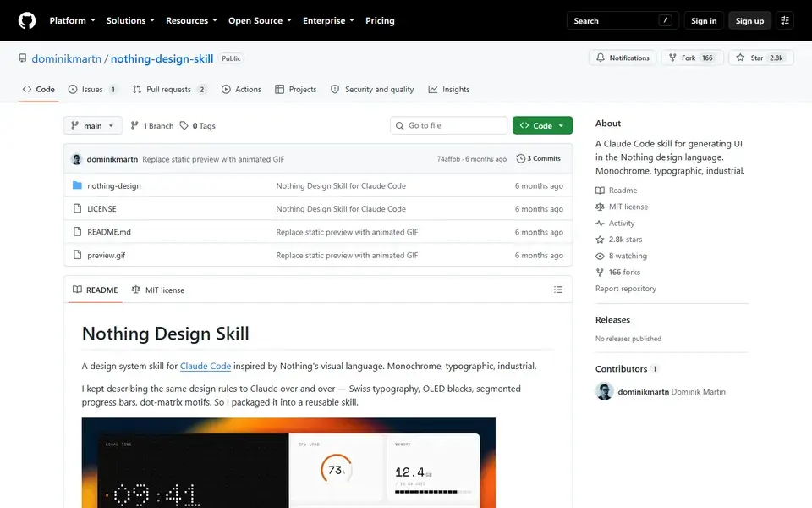The image size is (812, 508).
Task: Open the nothing-design-skill repository link
Action: (x=162, y=58)
